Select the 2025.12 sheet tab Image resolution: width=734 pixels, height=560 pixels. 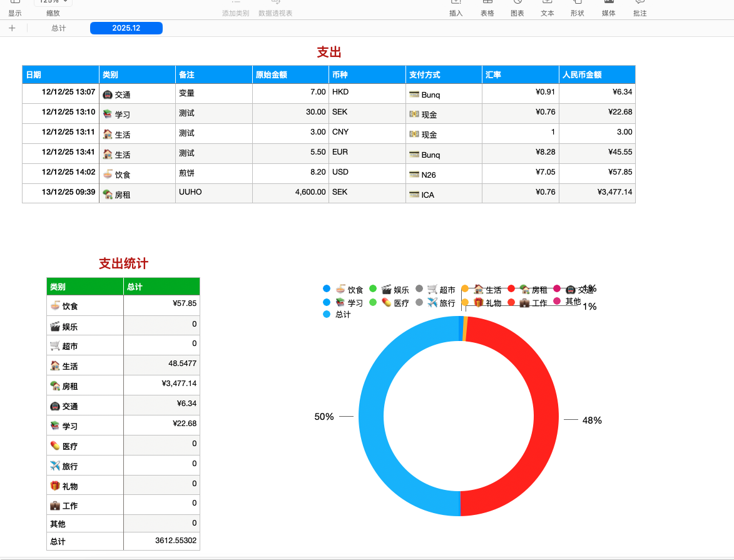[126, 28]
